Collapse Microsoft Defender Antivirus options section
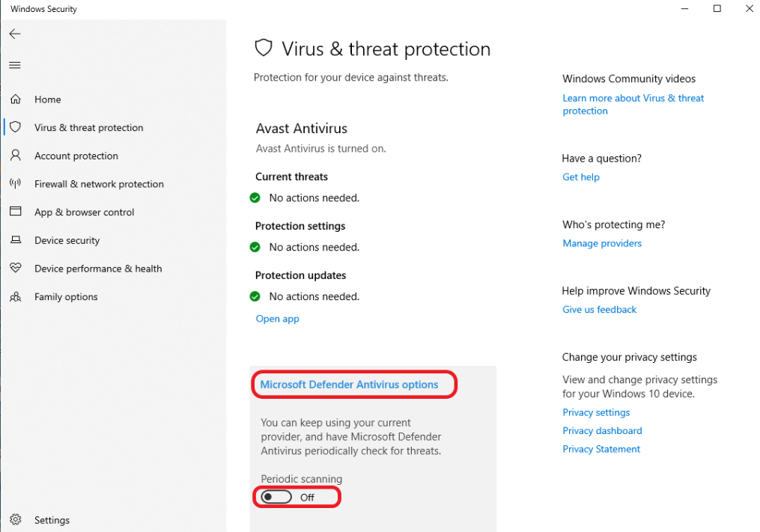The image size is (760, 532). point(349,385)
